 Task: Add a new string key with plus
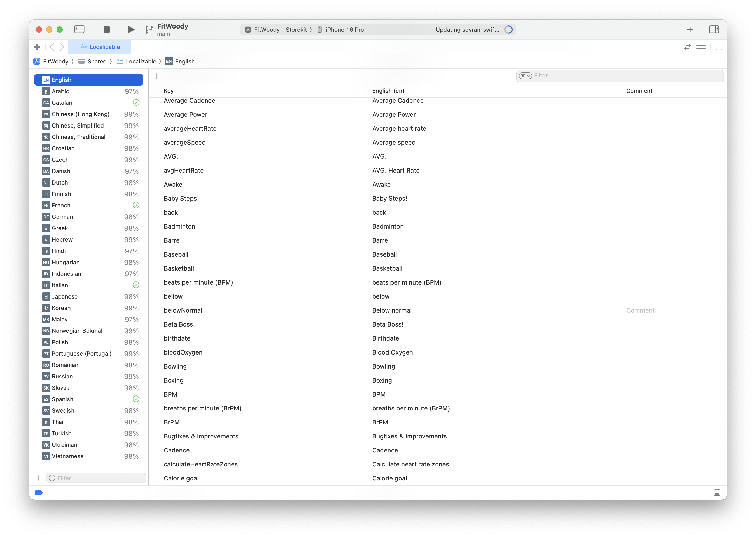pos(156,76)
